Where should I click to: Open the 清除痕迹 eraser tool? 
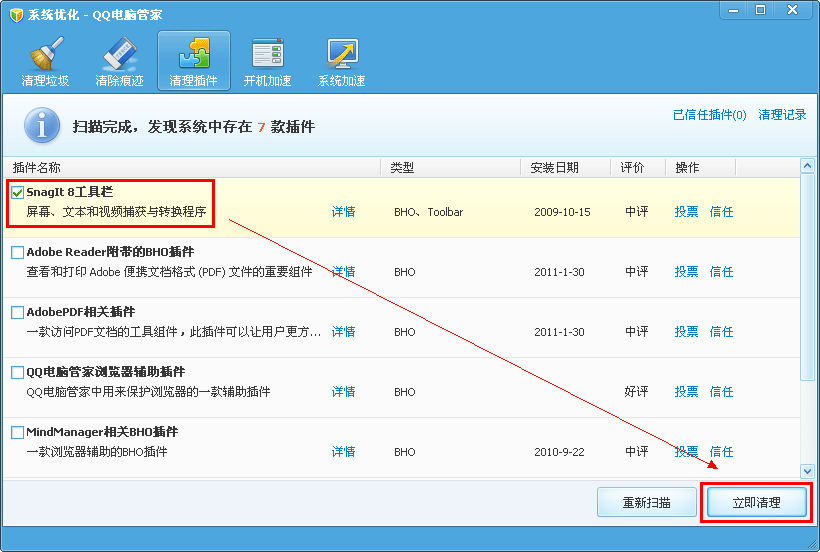119,61
